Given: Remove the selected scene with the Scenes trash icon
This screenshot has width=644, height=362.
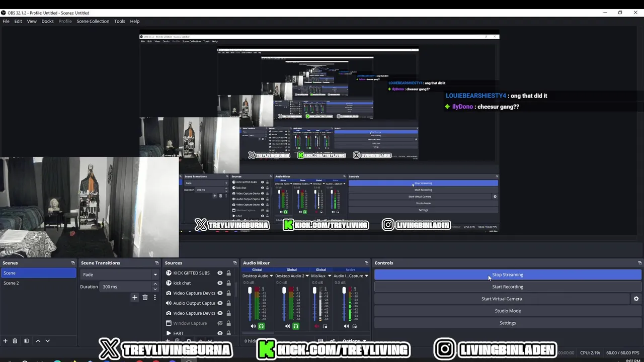Looking at the screenshot, I should pos(15,341).
